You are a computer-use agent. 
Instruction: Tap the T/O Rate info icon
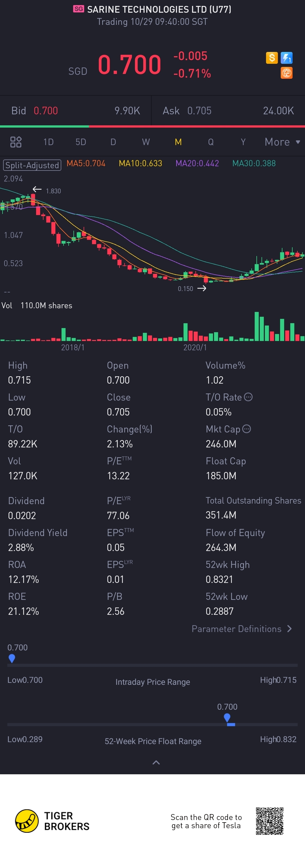click(x=248, y=397)
